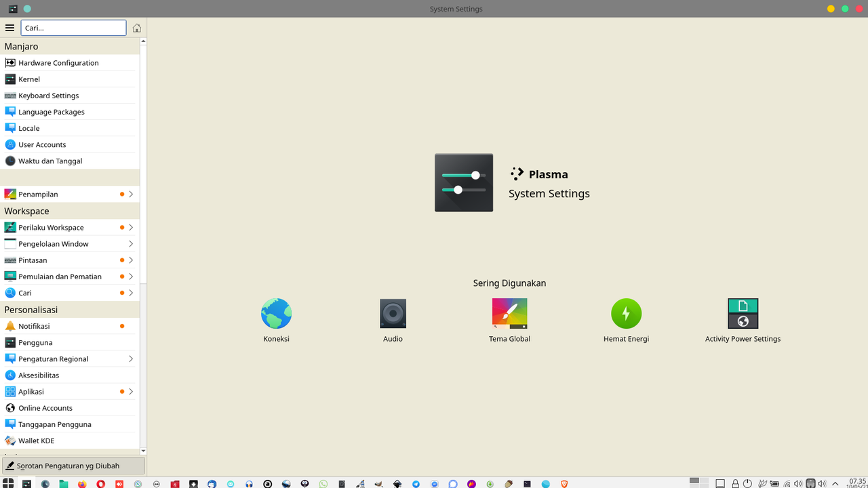Open Wallet KDE settings
868x488 pixels.
(70, 441)
